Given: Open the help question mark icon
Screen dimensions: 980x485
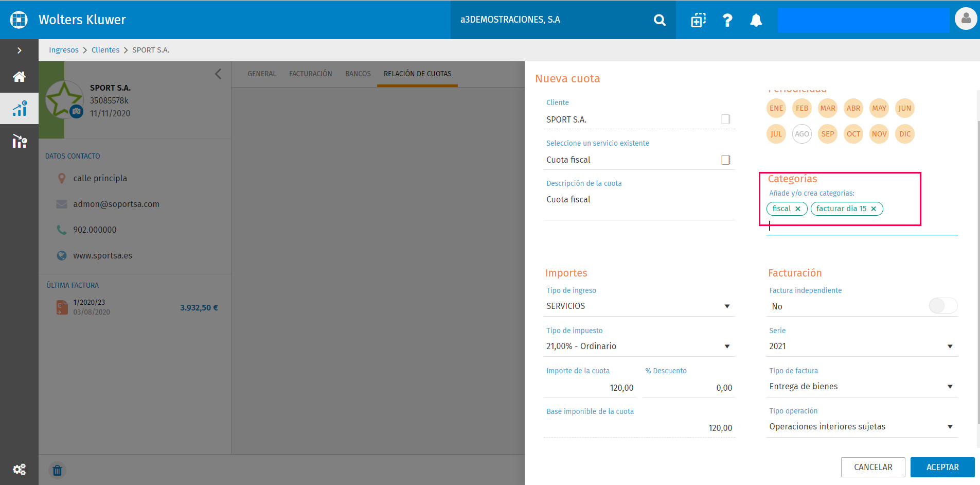Looking at the screenshot, I should 727,20.
